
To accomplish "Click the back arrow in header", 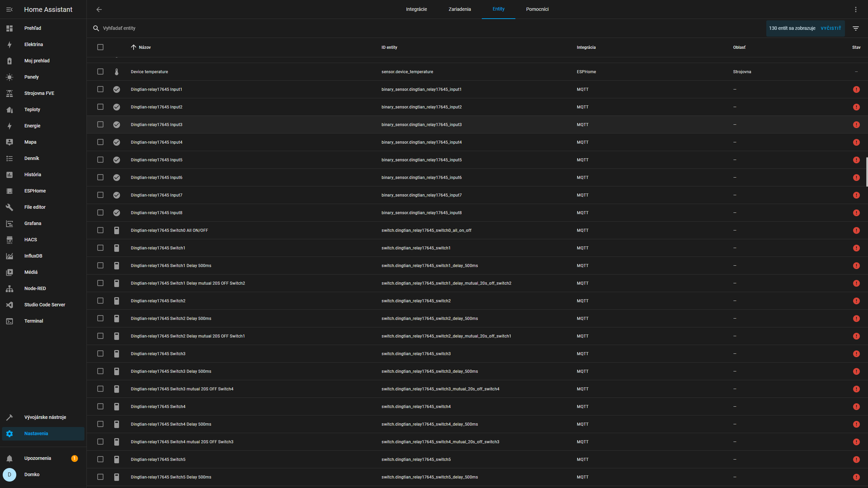I will coord(99,9).
